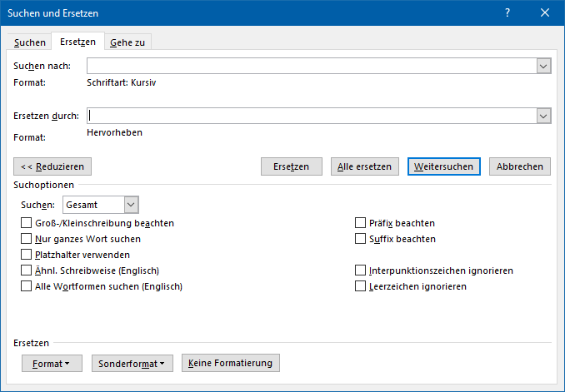Image resolution: width=565 pixels, height=392 pixels.
Task: Click the Suchoptionen section label
Action: point(43,185)
